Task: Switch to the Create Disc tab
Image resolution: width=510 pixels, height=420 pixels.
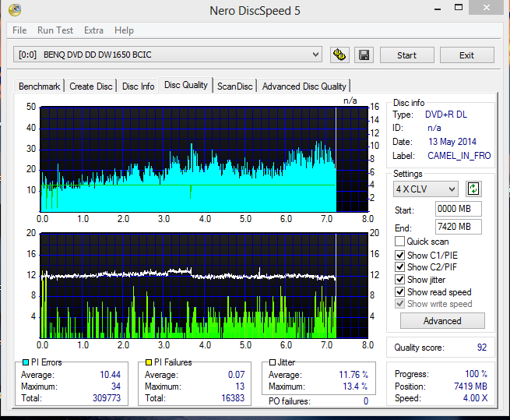Action: coord(91,86)
